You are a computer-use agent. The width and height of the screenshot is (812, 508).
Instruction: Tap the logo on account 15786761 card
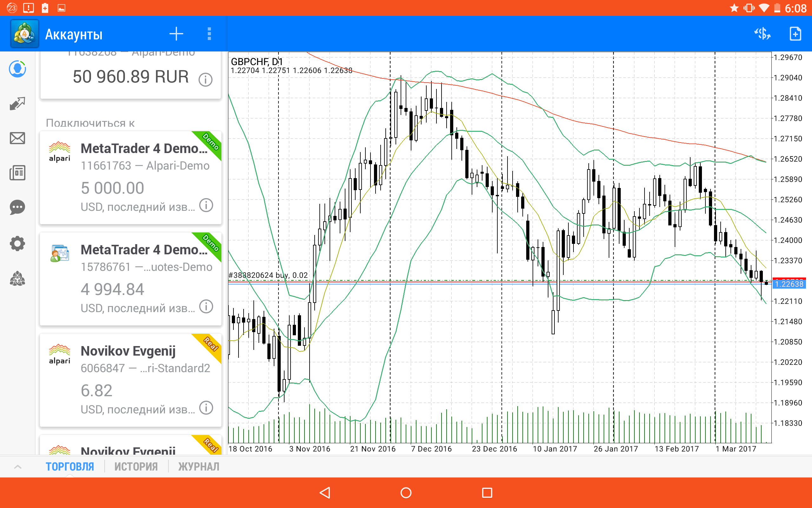tap(60, 253)
